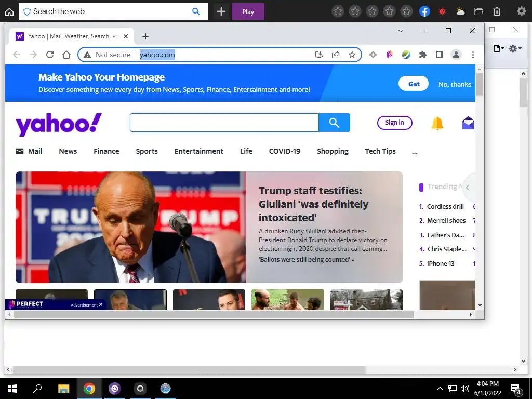The width and height of the screenshot is (532, 399).
Task: Open settings gear in top-right corner
Action: click(521, 11)
